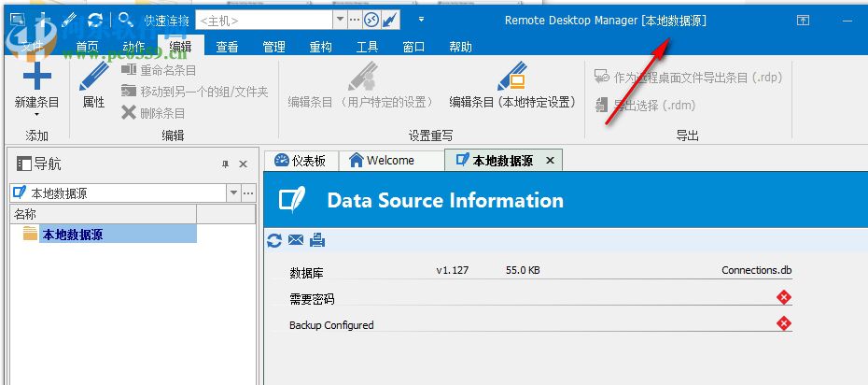
Task: Pin the 导航 navigation panel
Action: click(x=225, y=164)
